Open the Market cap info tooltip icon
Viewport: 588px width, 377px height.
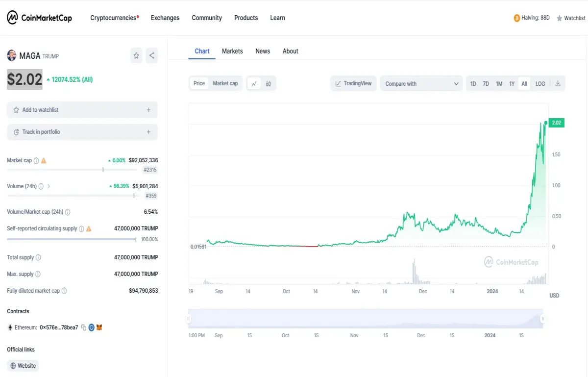tap(36, 160)
